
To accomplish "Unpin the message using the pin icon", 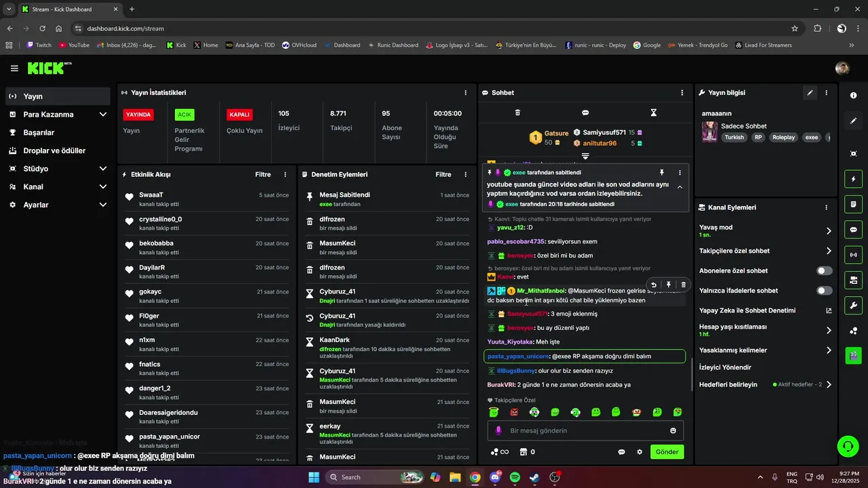I will [662, 173].
